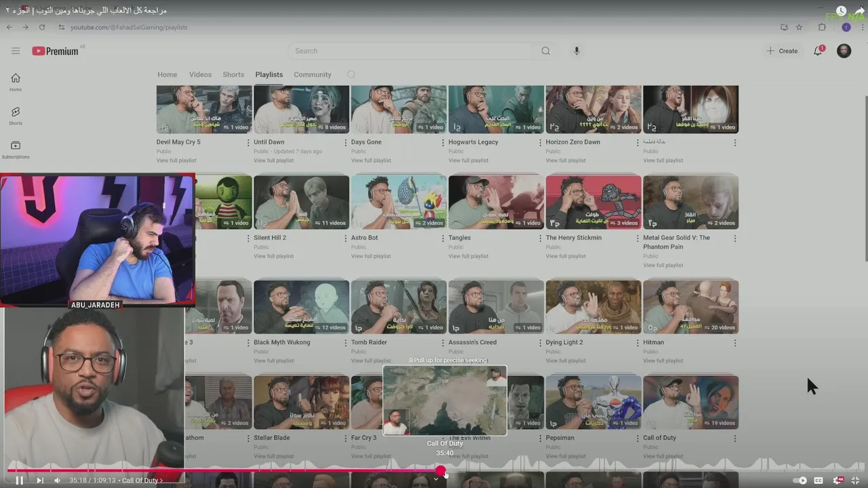Viewport: 868px width, 488px height.
Task: Open options menu for Hitman playlist
Action: (735, 342)
